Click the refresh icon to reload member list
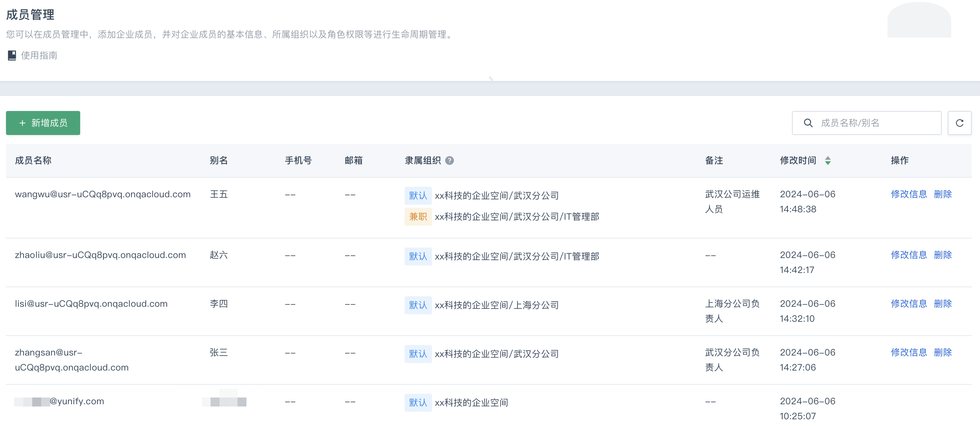 click(960, 123)
